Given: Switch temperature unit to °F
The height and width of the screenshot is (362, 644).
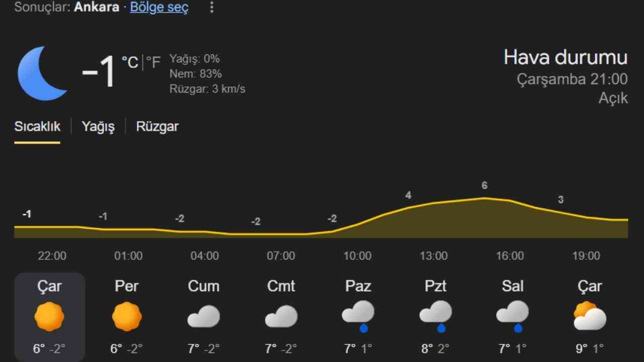Looking at the screenshot, I should click(153, 63).
